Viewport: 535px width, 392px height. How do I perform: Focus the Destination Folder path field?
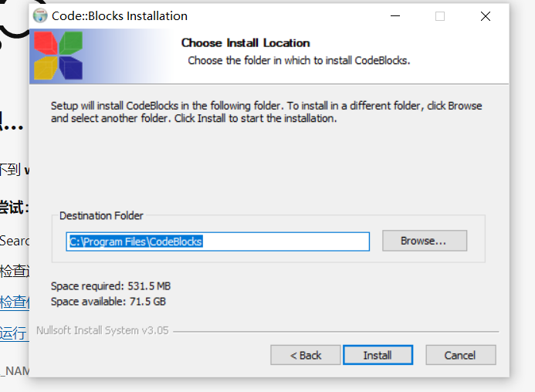tap(218, 242)
